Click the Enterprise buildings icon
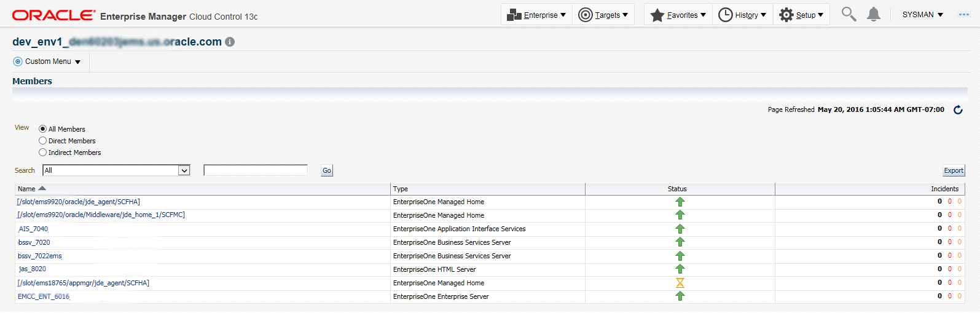This screenshot has height=313, width=980. pos(514,15)
